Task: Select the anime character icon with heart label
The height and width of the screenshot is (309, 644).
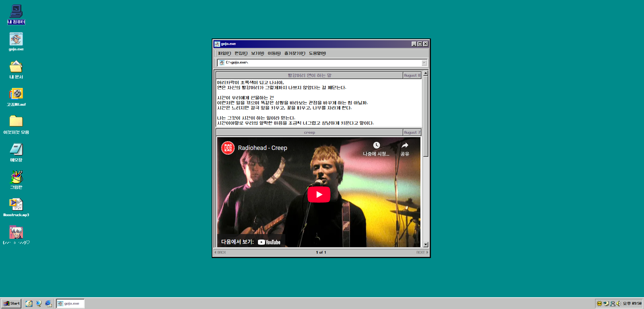Action: pos(16,235)
